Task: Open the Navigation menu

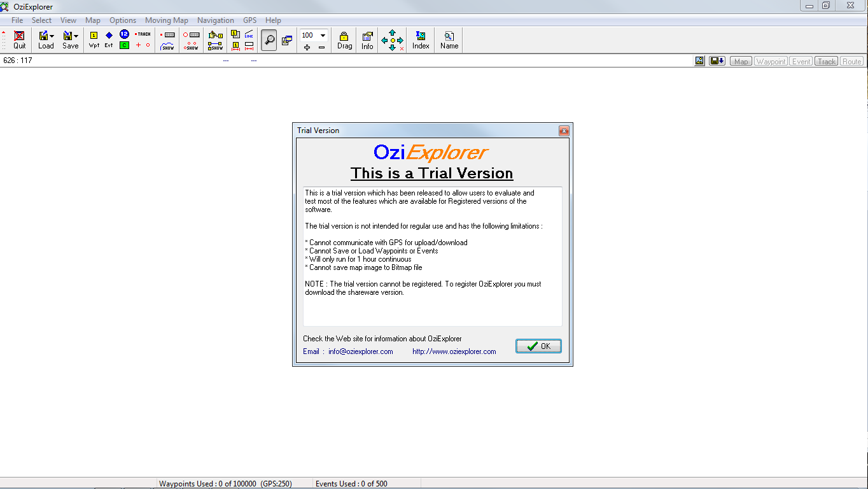Action: pyautogui.click(x=216, y=20)
